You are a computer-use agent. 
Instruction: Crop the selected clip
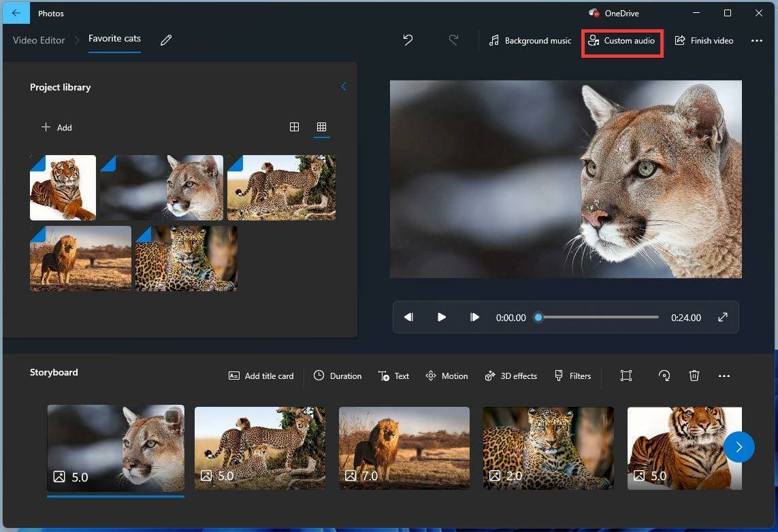[626, 375]
